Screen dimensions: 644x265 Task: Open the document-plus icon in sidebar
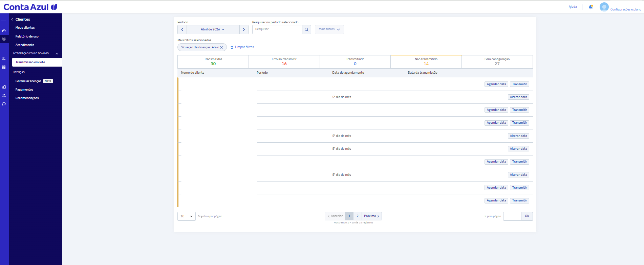pos(4,58)
